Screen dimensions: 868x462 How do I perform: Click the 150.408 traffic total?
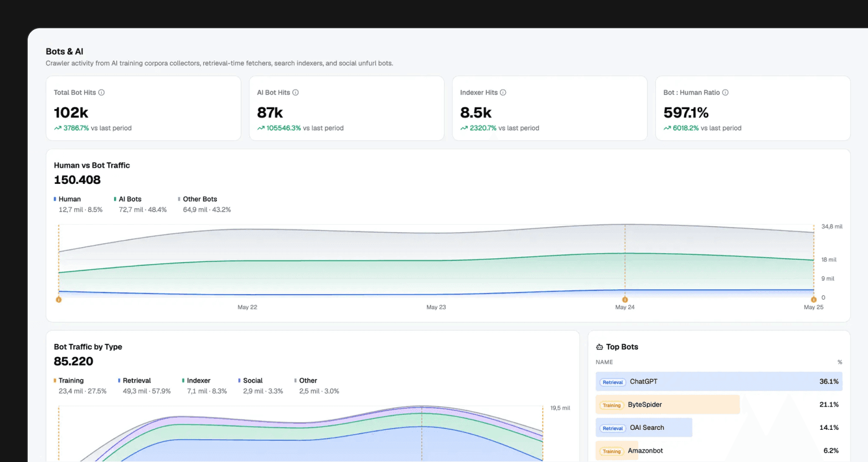pos(77,180)
